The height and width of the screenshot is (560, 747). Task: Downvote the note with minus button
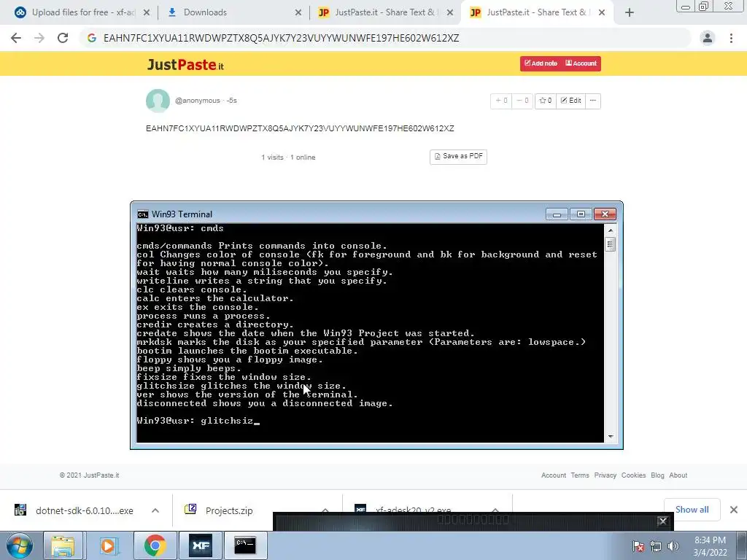point(522,101)
